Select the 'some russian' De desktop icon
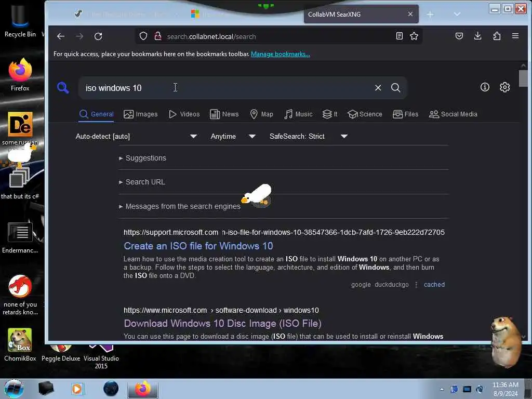 tap(20, 128)
